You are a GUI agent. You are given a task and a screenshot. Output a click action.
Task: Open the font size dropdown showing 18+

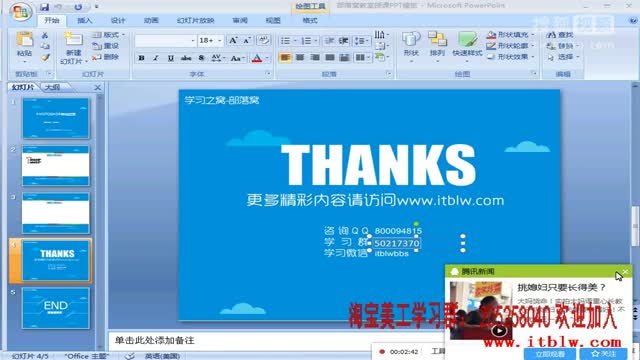point(219,40)
